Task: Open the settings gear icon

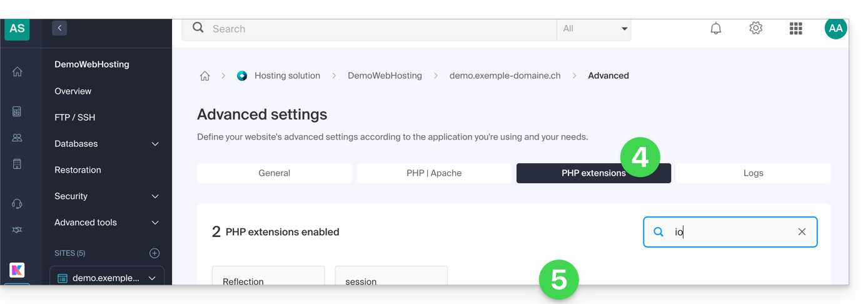Action: coord(755,28)
